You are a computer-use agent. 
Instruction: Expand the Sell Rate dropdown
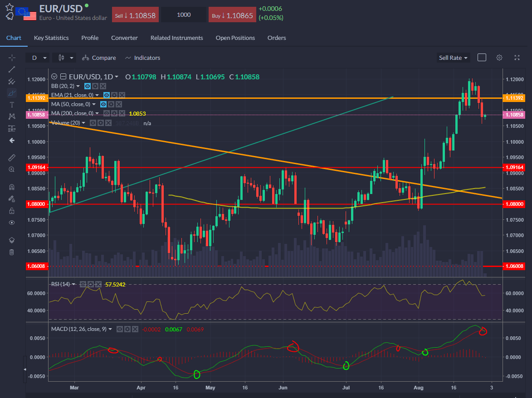[453, 58]
